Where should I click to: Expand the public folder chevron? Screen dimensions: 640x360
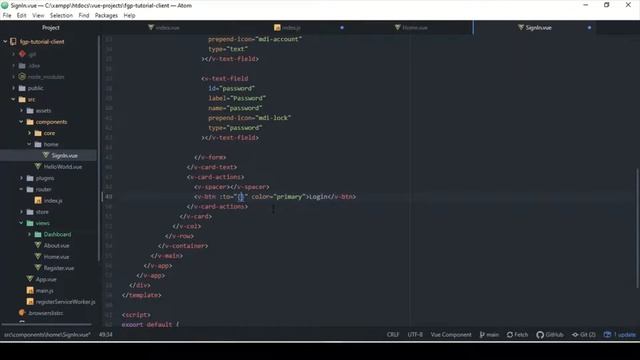tap(13, 88)
